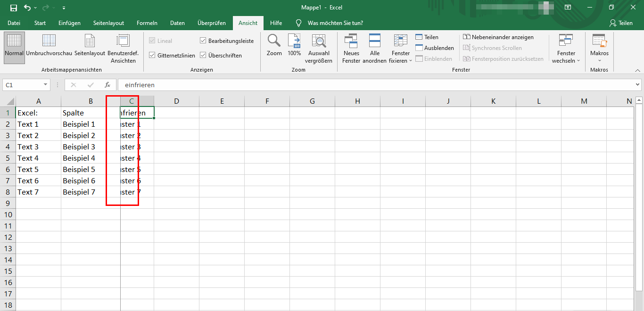Screen dimensions: 644x311
Task: Switch to the Einfügen tab
Action: coord(70,23)
